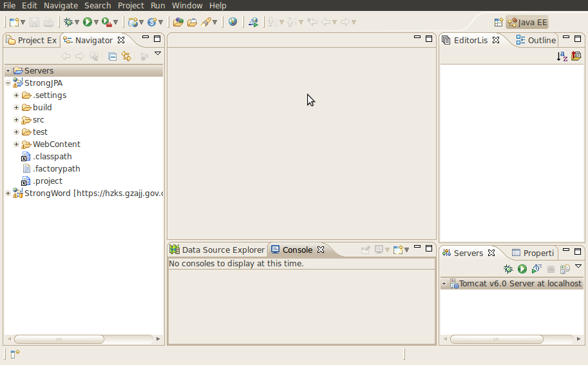Click Open Console icon in Console view
The width and height of the screenshot is (588, 365).
click(398, 250)
